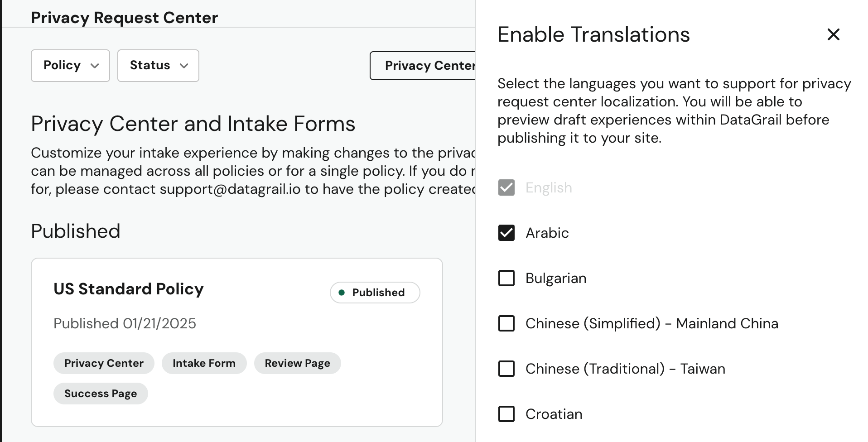The image size is (868, 442).
Task: Uncheck the Arabic language checkbox
Action: (506, 233)
